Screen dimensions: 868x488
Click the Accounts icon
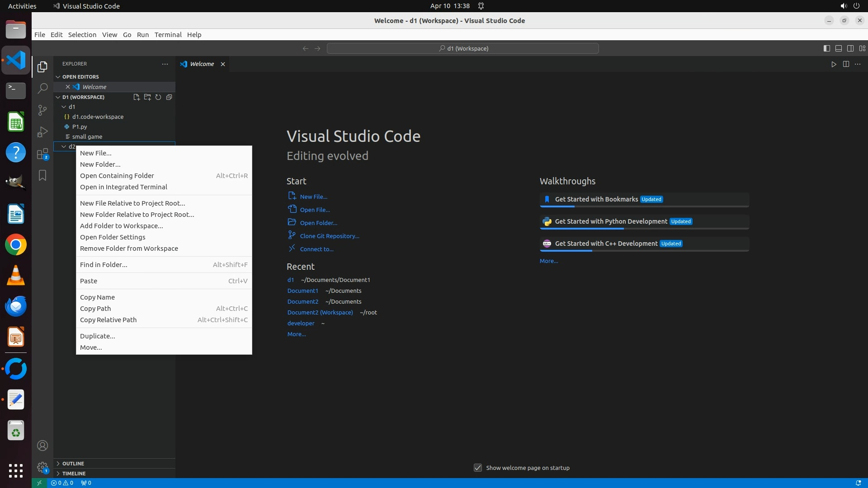click(42, 446)
